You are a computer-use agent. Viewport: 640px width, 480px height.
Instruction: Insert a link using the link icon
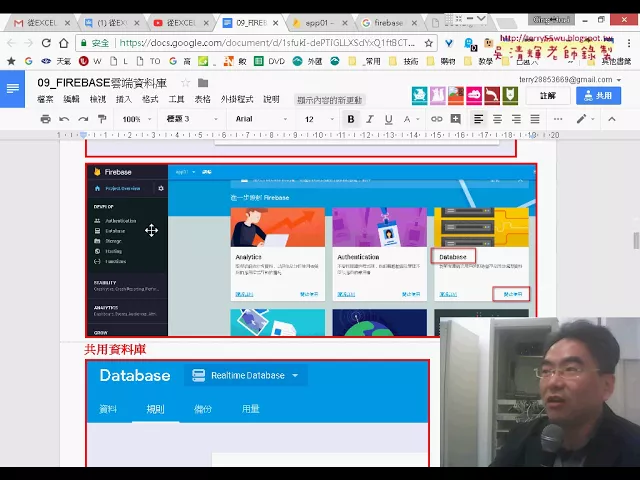(436, 119)
